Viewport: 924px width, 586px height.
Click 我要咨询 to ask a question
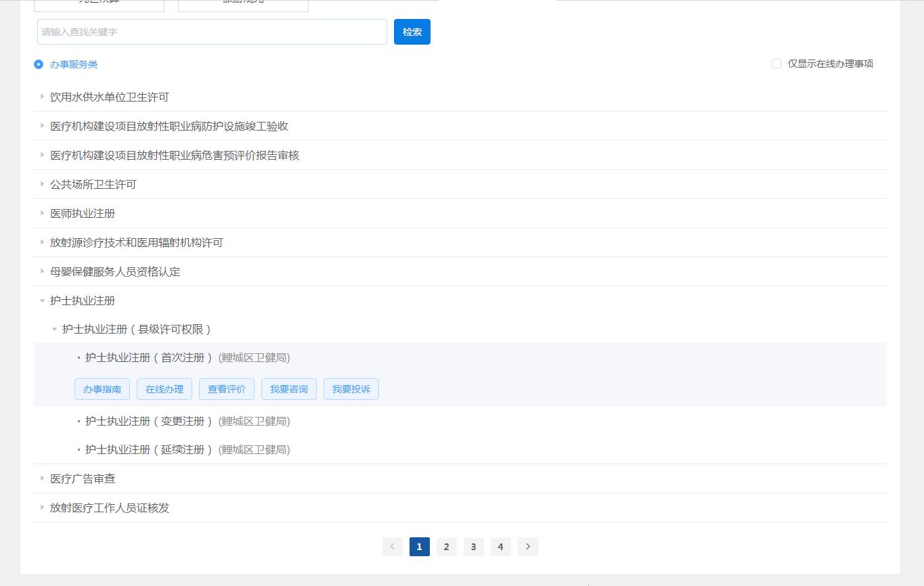tap(289, 389)
